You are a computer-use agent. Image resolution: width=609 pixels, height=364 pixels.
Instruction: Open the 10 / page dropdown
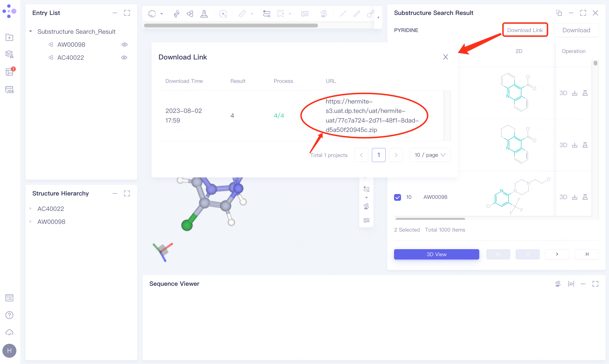coord(430,155)
